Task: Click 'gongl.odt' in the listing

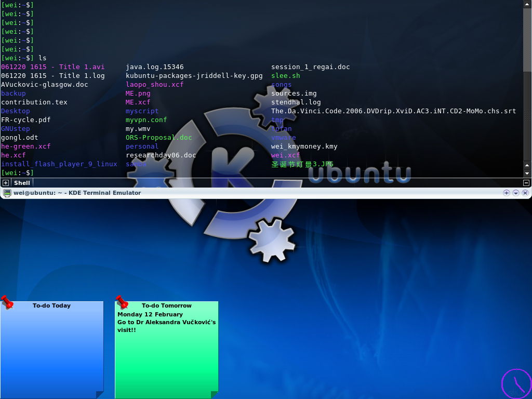Action: 19,137
